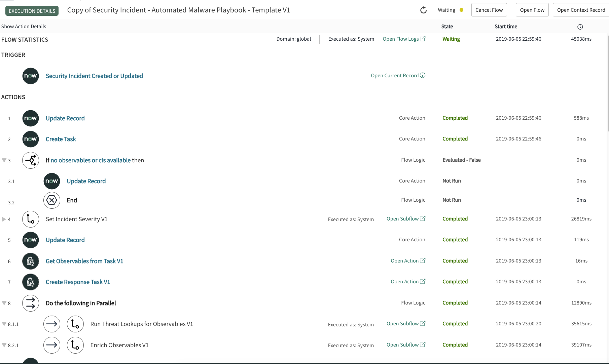Open the Create Task action
609x364 pixels.
click(x=61, y=139)
